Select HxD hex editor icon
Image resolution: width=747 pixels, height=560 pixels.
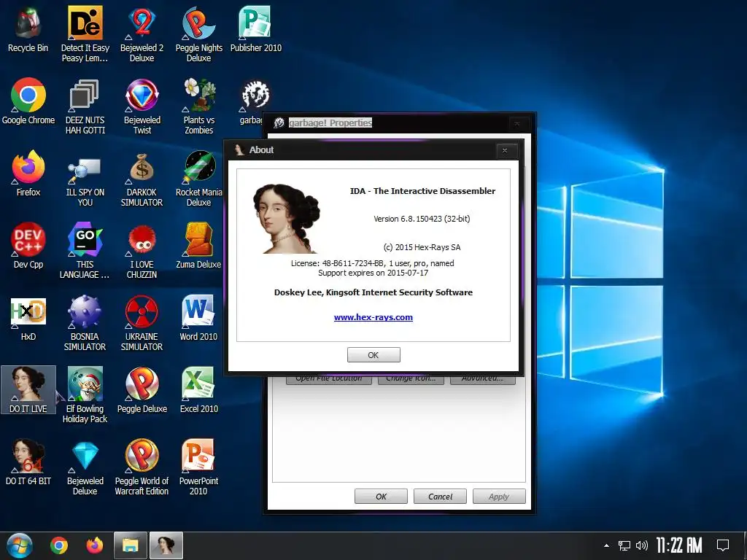point(28,318)
